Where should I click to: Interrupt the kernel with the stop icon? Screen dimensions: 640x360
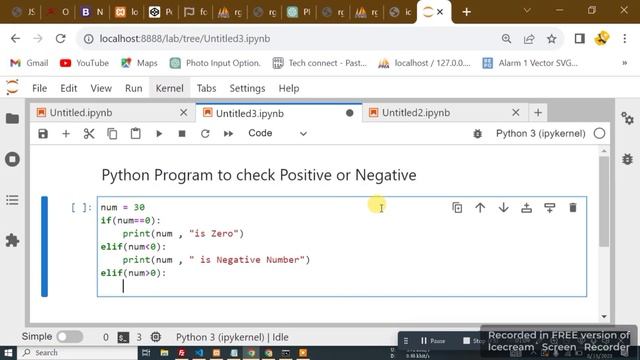point(182,134)
